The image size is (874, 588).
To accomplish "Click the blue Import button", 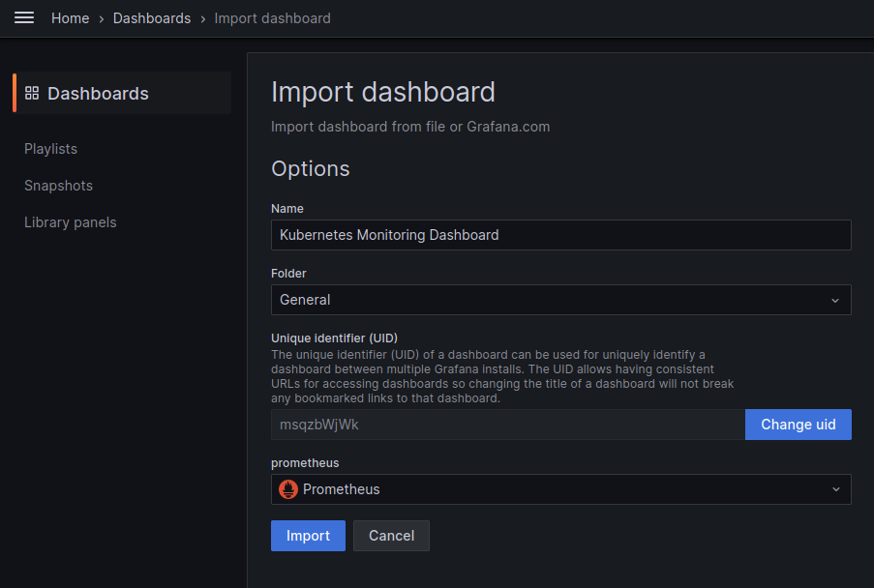I will coord(308,536).
